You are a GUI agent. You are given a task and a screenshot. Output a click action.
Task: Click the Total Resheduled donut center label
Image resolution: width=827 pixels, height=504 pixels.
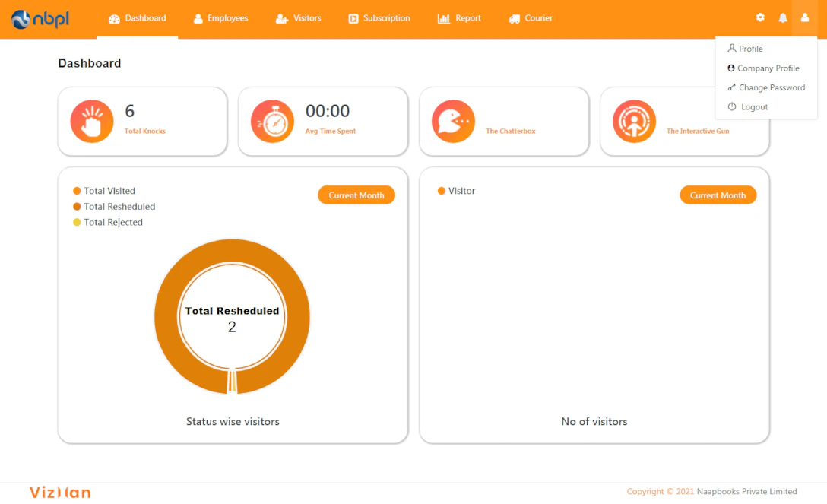[x=232, y=311]
